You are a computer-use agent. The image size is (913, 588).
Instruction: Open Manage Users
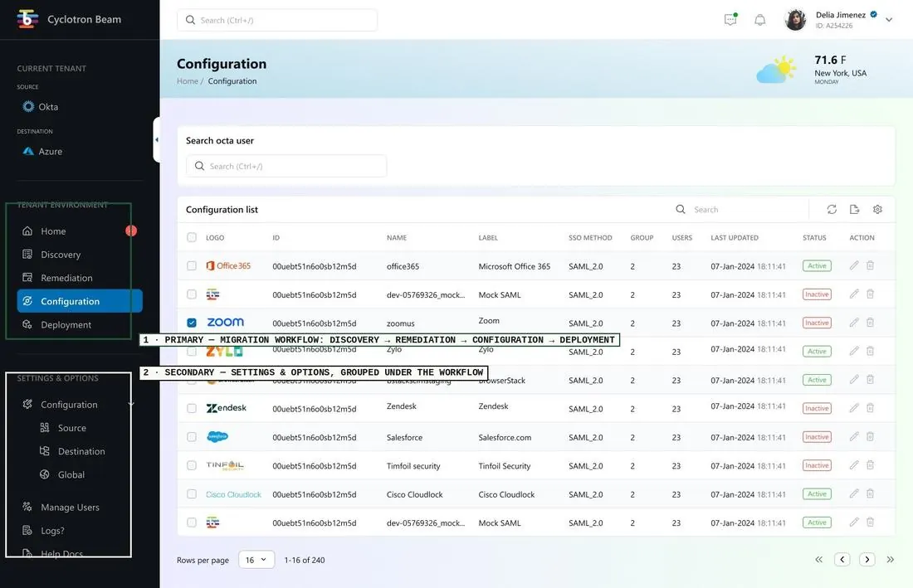pyautogui.click(x=70, y=508)
